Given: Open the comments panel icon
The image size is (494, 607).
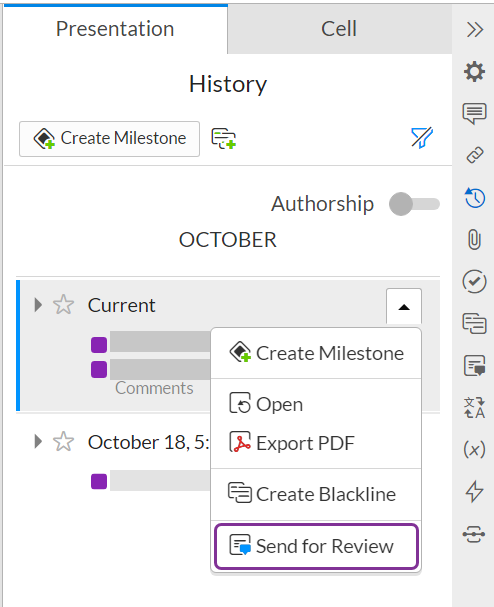Looking at the screenshot, I should tap(474, 113).
